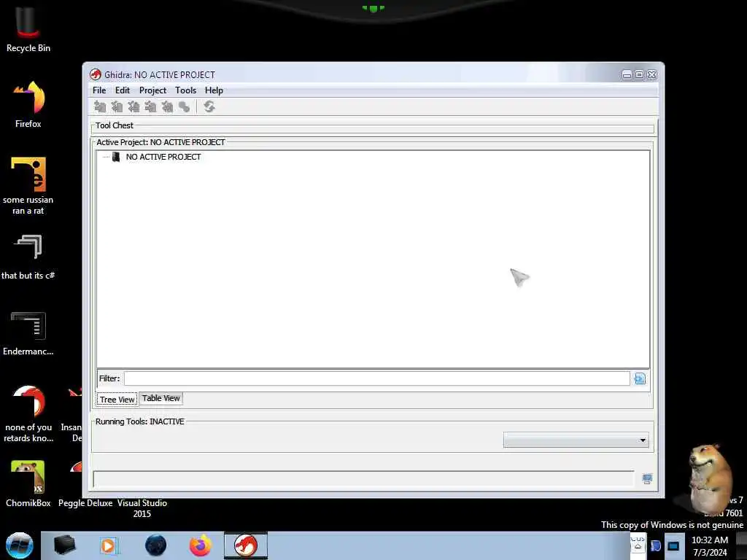
Task: Click the filter options icon beside Filter field
Action: tap(640, 378)
